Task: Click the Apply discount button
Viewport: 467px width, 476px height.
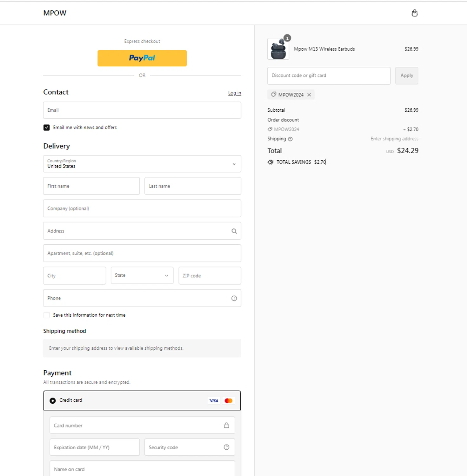Action: coord(407,76)
